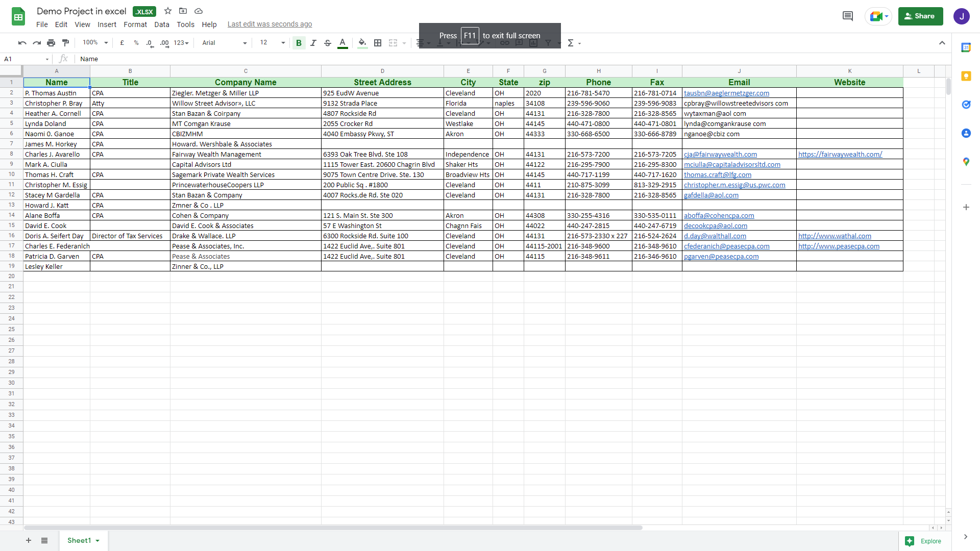Open the Format menu
The width and height of the screenshot is (980, 551).
tap(135, 24)
